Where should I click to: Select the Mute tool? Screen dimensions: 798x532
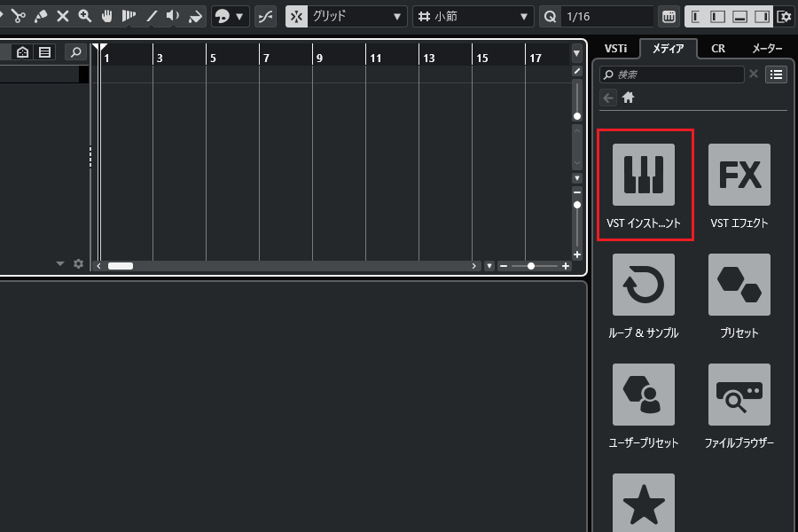(x=63, y=16)
